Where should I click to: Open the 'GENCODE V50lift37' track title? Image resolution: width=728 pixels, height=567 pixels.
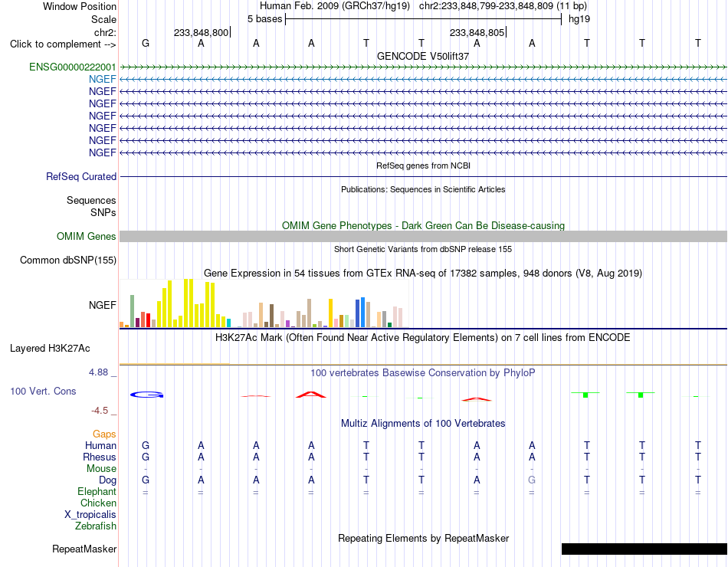click(x=423, y=56)
